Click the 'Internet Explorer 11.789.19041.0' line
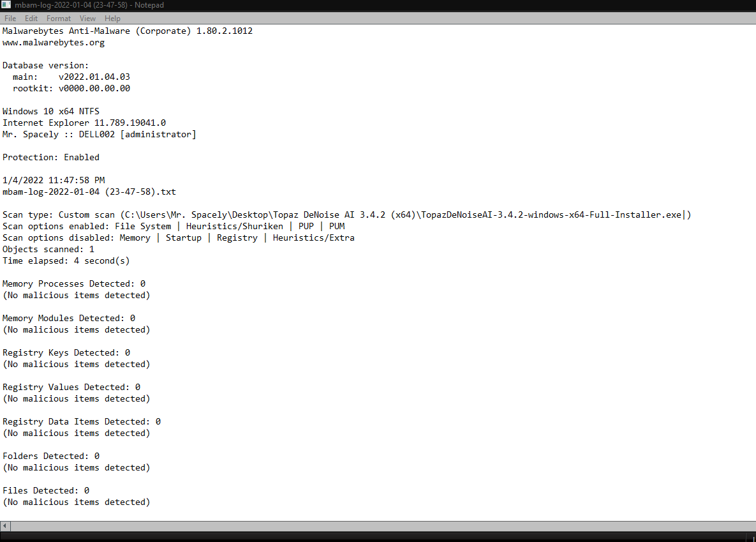Image resolution: width=756 pixels, height=542 pixels. [84, 123]
